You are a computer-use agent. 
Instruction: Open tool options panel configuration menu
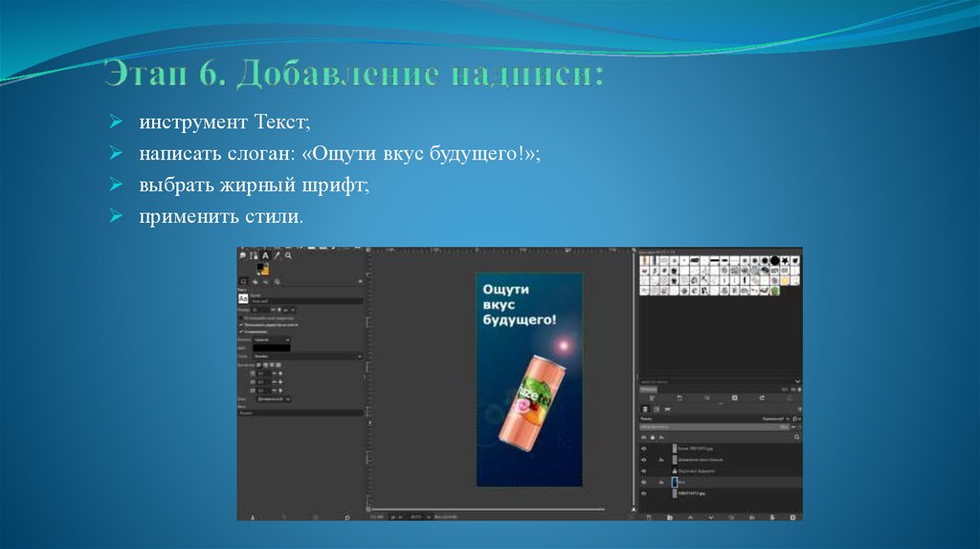360,282
